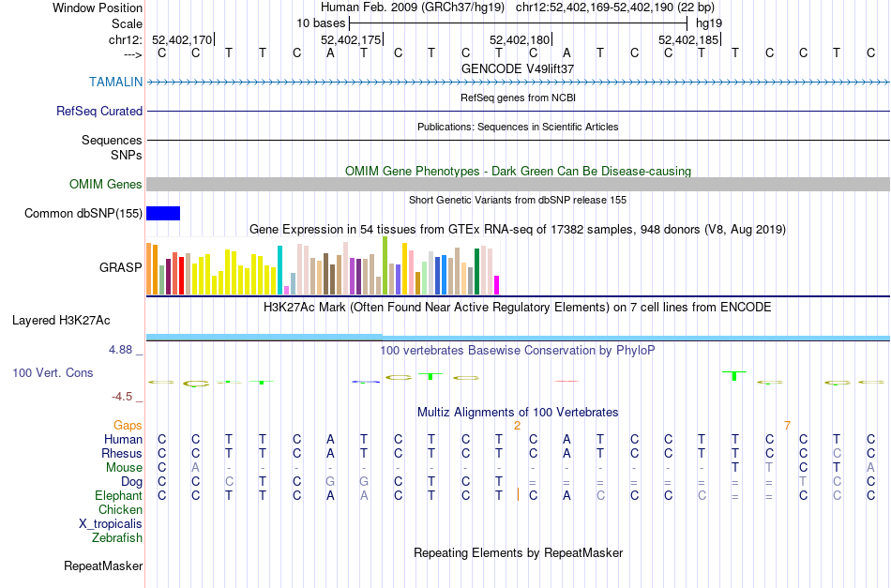
Task: Click the -4.5 PhyloP lower limit value
Action: point(123,397)
